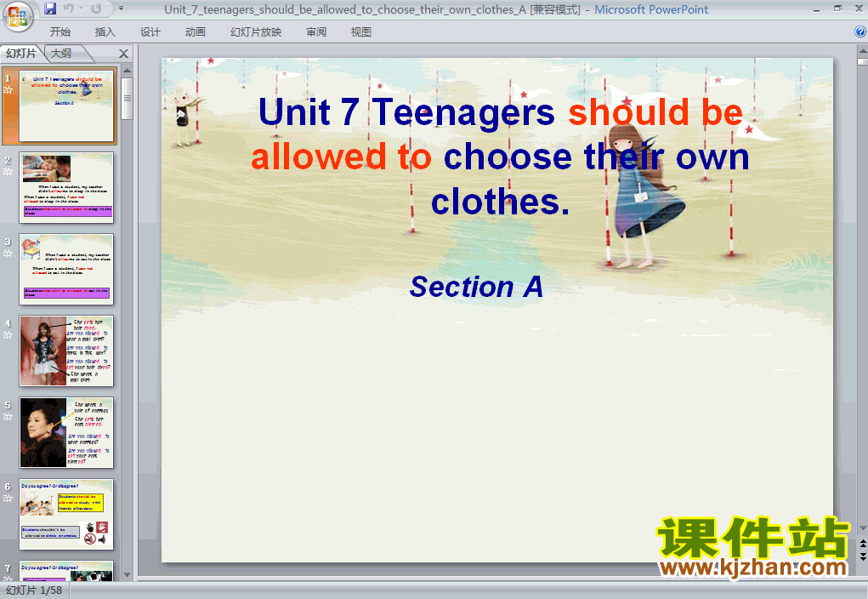This screenshot has width=868, height=599.
Task: Click the 幻灯片 1/58 status indicator
Action: 34,590
